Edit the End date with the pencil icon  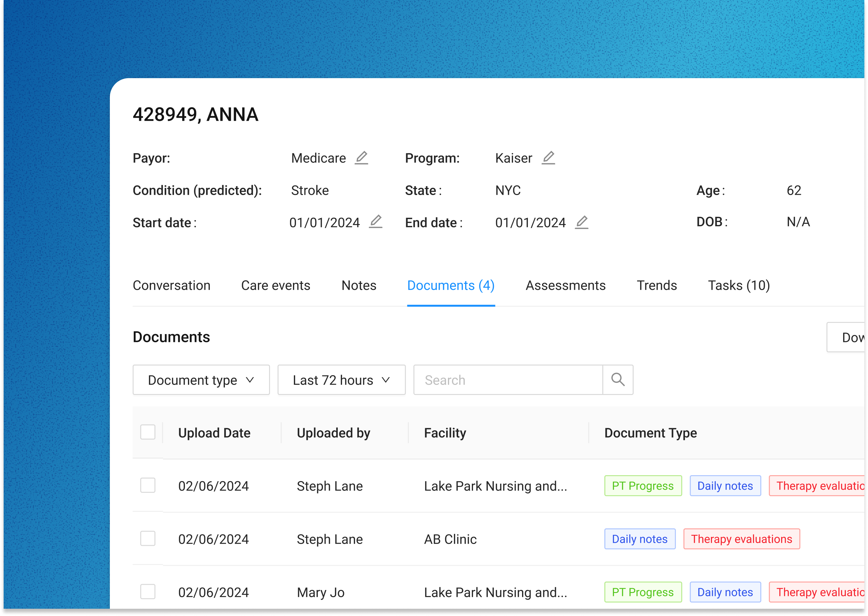click(x=582, y=222)
